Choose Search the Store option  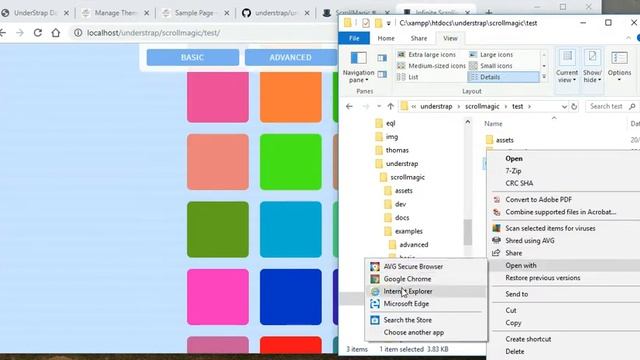coord(426,320)
